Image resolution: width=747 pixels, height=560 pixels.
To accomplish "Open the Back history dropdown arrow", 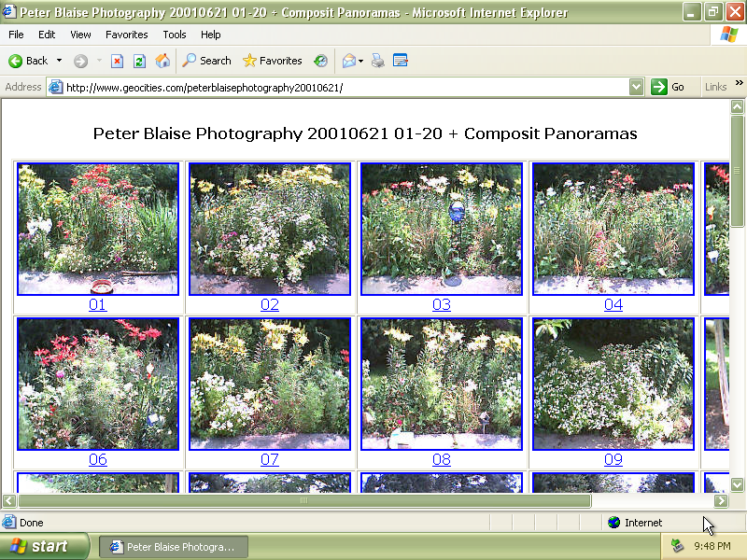I will pyautogui.click(x=59, y=61).
